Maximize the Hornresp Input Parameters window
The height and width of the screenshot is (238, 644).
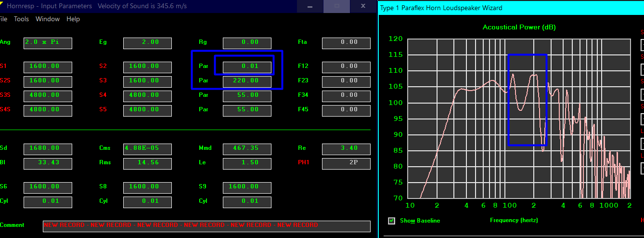[337, 6]
